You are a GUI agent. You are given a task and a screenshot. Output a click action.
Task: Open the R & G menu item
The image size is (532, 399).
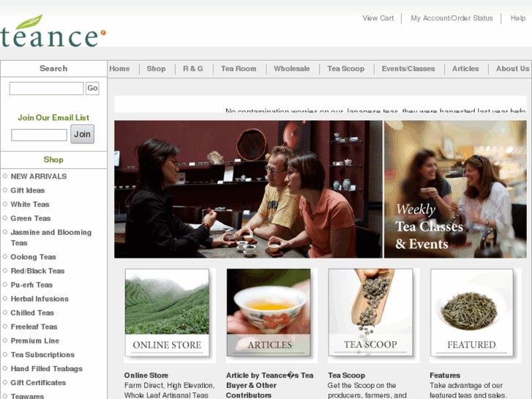(x=192, y=69)
